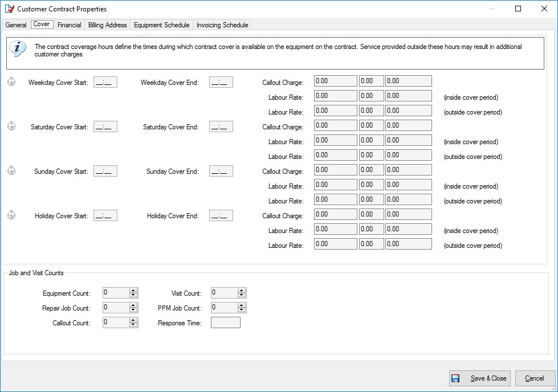Click the Customer Contract Properties title icon
The height and width of the screenshot is (392, 558).
coord(9,9)
